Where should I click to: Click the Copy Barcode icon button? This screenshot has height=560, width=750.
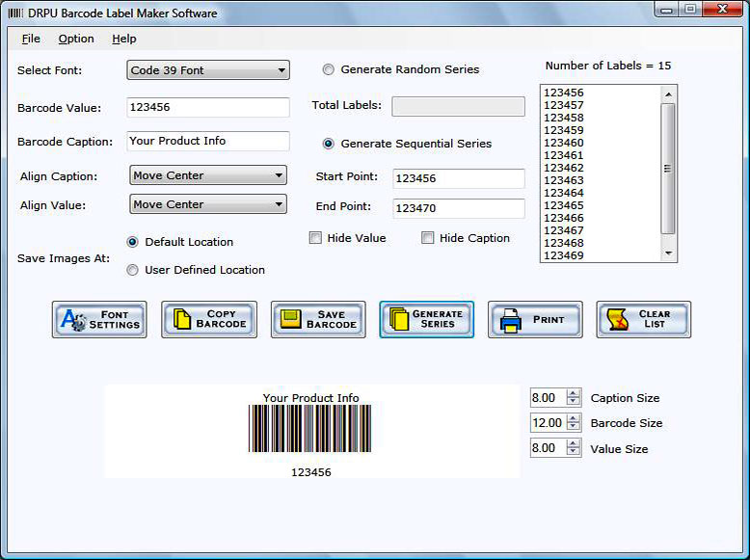209,320
